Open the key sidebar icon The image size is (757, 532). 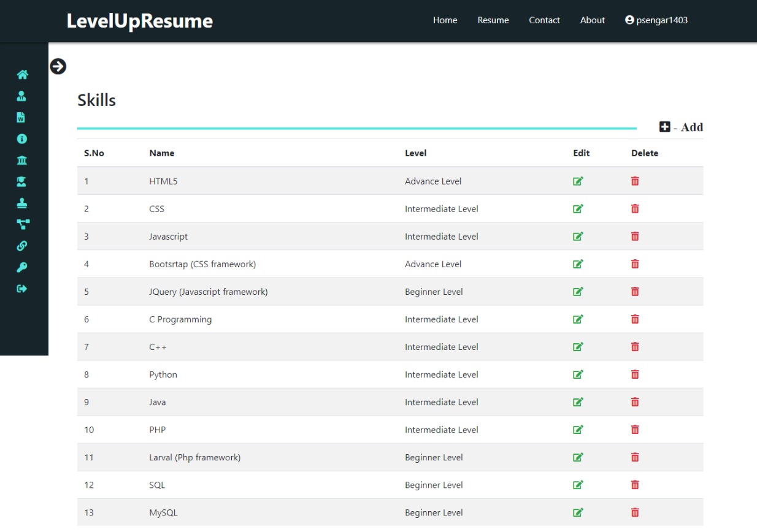[22, 267]
